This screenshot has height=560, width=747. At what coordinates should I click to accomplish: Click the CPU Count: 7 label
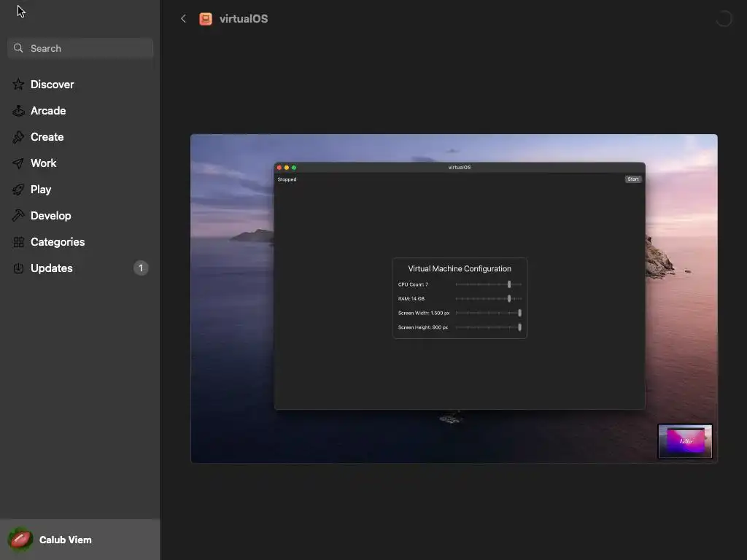point(413,284)
